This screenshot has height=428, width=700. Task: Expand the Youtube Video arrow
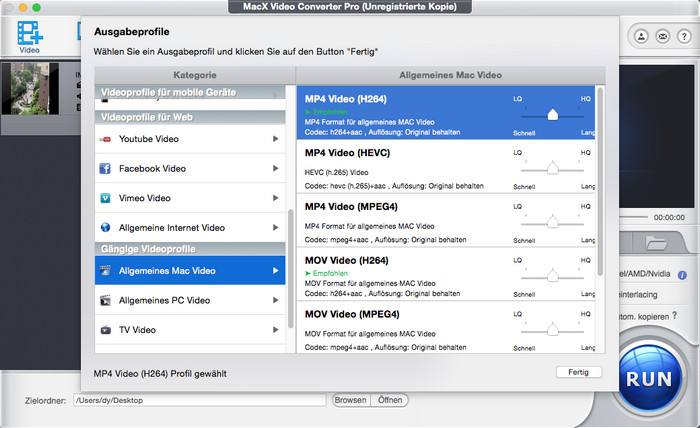tap(275, 139)
